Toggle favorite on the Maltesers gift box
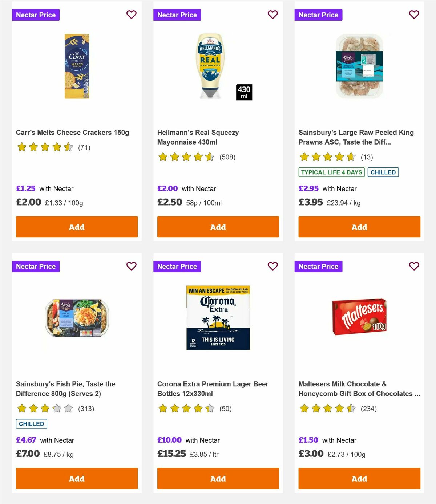Screen dimensions: 436x504 [x=414, y=266]
